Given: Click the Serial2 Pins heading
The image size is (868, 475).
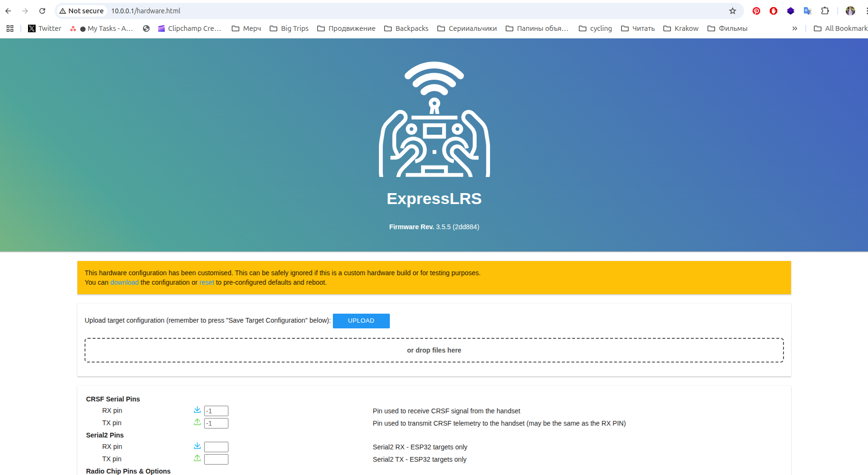Looking at the screenshot, I should pyautogui.click(x=104, y=435).
